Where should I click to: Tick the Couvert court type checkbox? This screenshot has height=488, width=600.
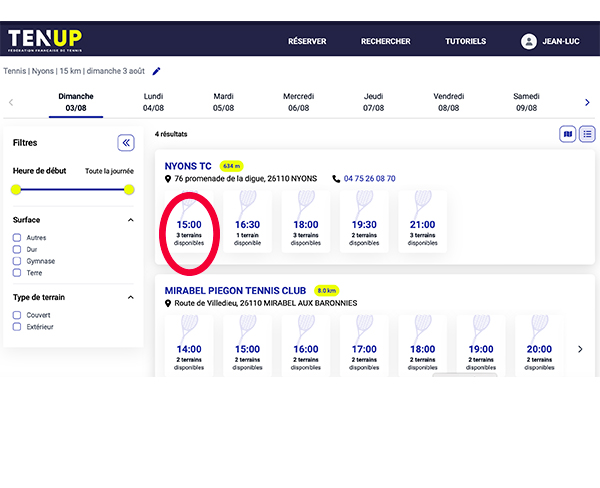pyautogui.click(x=17, y=315)
